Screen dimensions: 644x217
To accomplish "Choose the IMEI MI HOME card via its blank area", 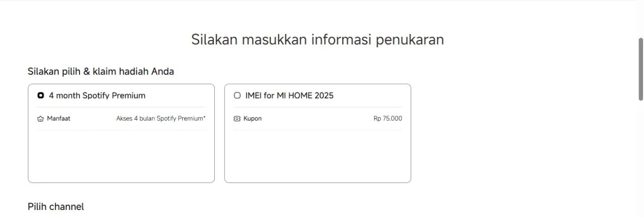I will (x=317, y=156).
